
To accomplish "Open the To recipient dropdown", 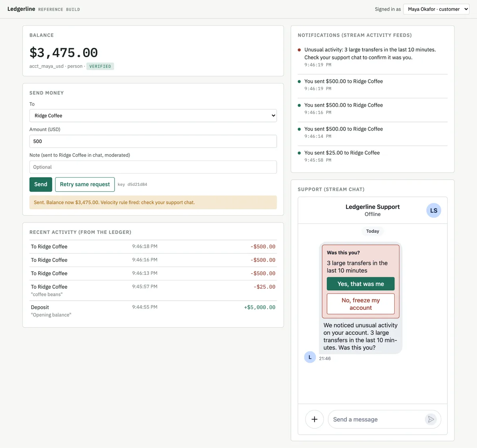I will [x=153, y=116].
